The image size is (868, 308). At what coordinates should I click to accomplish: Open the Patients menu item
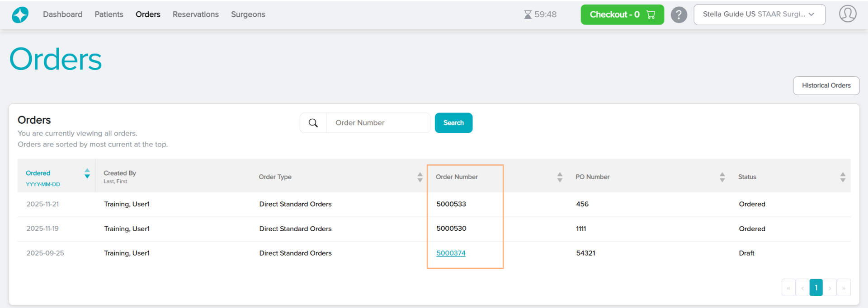pyautogui.click(x=108, y=14)
